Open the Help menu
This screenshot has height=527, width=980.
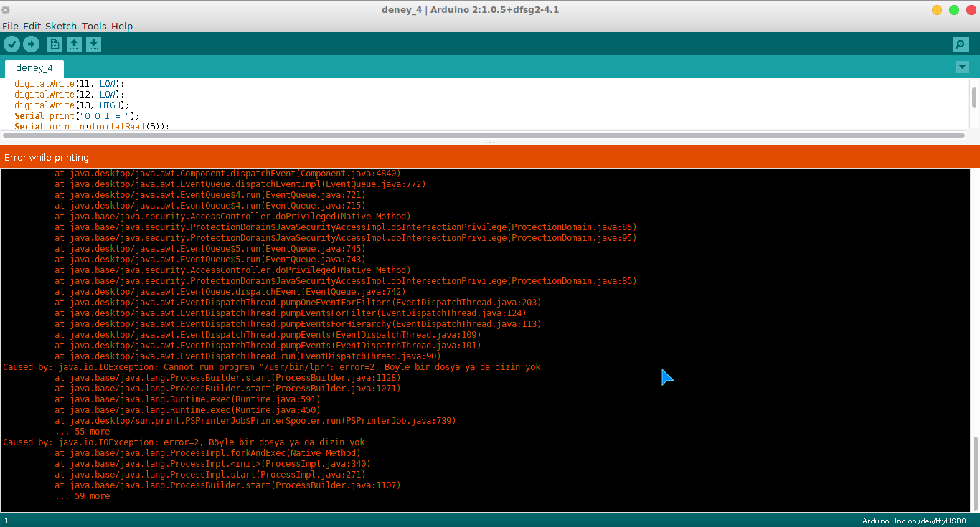pyautogui.click(x=122, y=26)
